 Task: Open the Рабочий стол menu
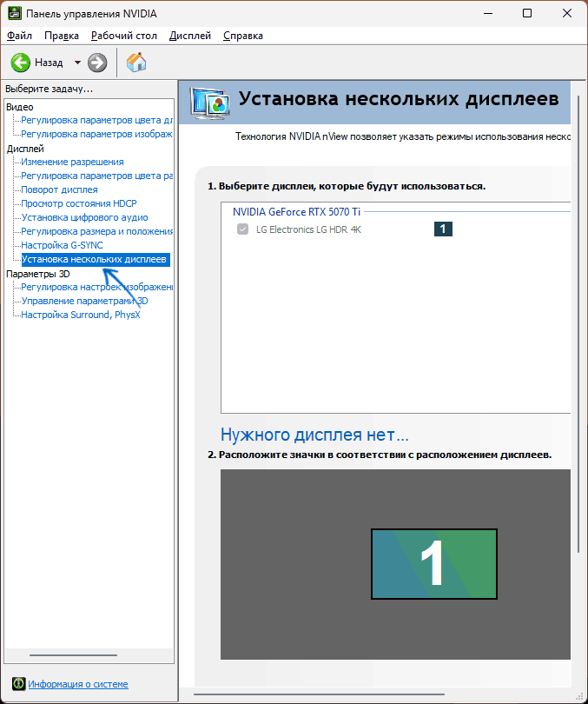click(124, 36)
